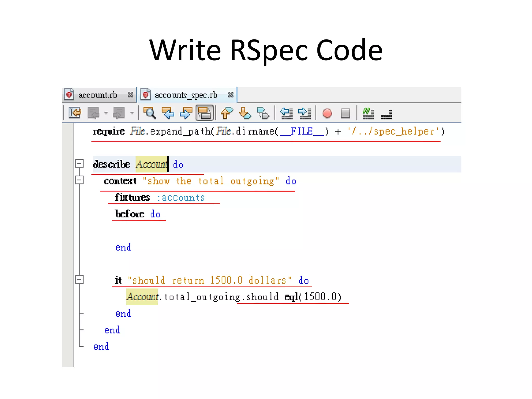The width and height of the screenshot is (532, 399).
Task: Collapse the describe Account code block
Action: [79, 163]
